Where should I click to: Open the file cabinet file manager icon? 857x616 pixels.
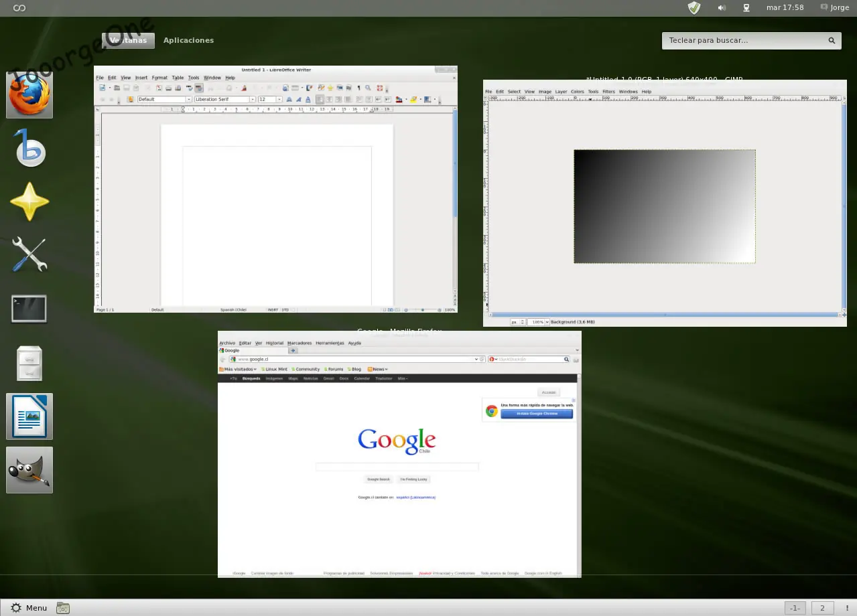29,363
